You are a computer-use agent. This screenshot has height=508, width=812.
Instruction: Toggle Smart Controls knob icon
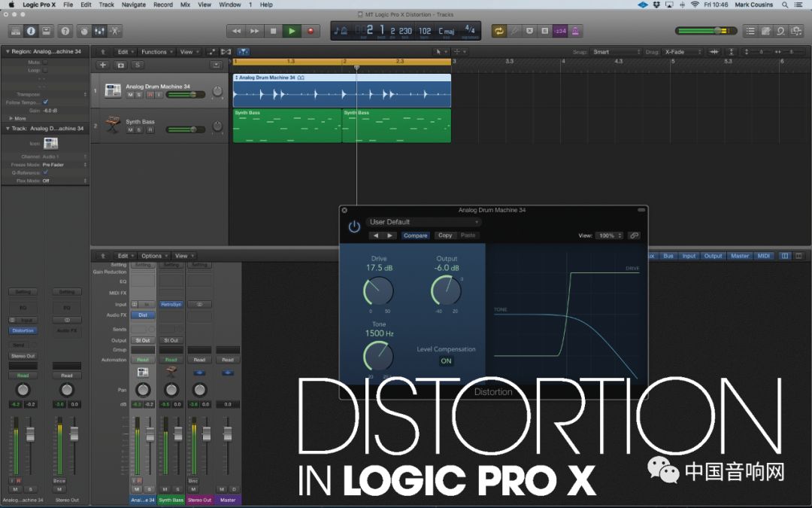pos(84,31)
